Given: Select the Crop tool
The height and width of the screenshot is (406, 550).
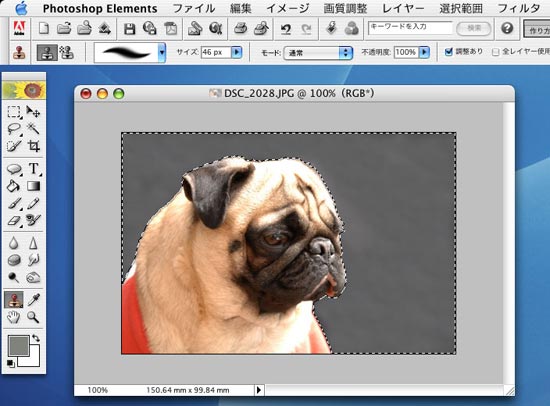Looking at the screenshot, I should coord(33,146).
